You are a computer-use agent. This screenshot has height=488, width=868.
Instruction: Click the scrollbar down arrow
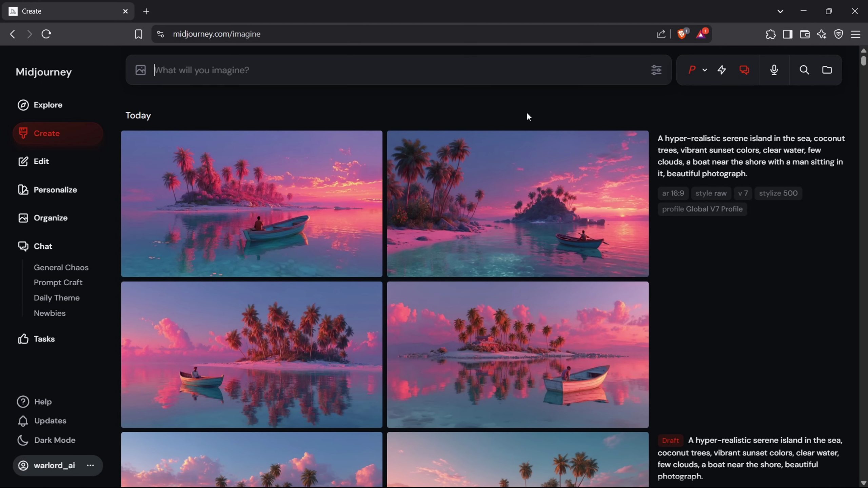coord(863,483)
